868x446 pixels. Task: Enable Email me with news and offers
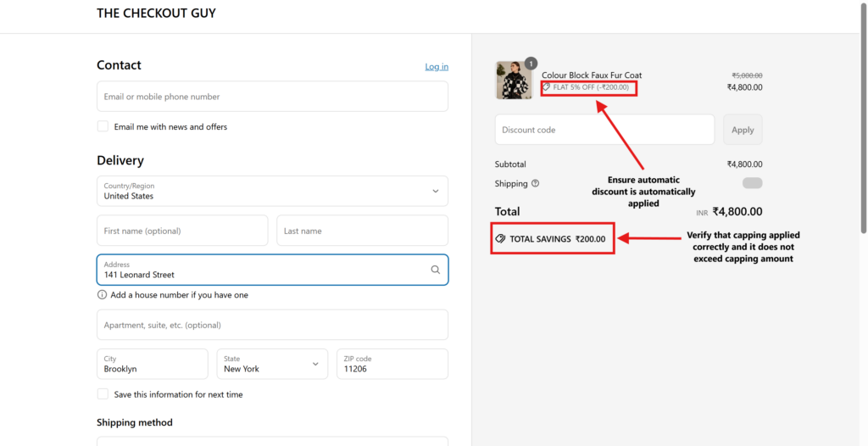(x=103, y=126)
